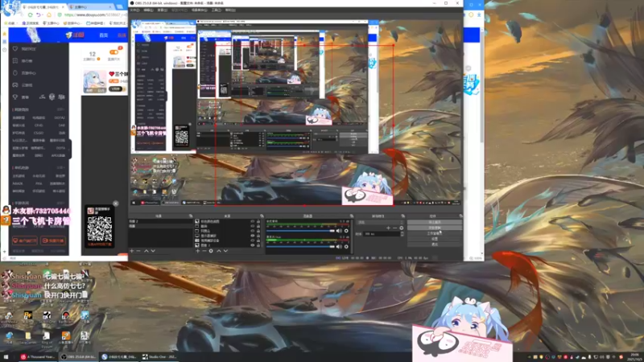Remove scene transition with minus icon
644x362 pixels.
394,228
